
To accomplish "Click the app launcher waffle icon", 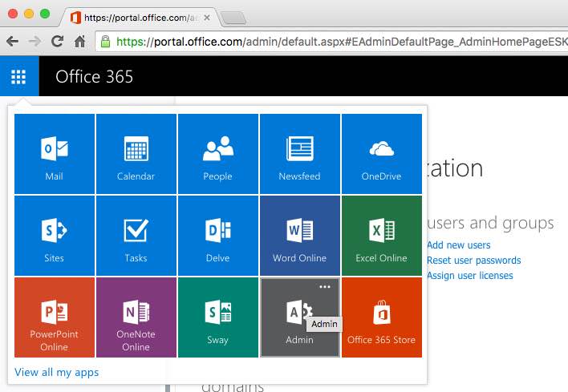I will point(18,76).
